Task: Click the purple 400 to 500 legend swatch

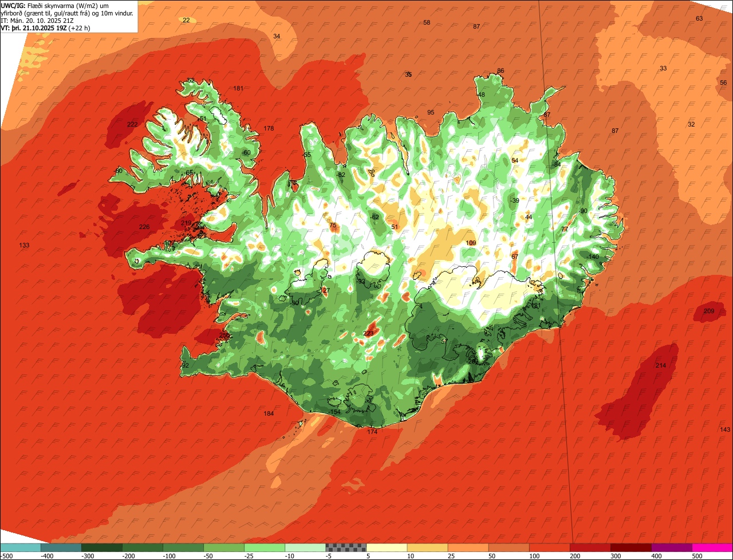Action: pyautogui.click(x=671, y=547)
